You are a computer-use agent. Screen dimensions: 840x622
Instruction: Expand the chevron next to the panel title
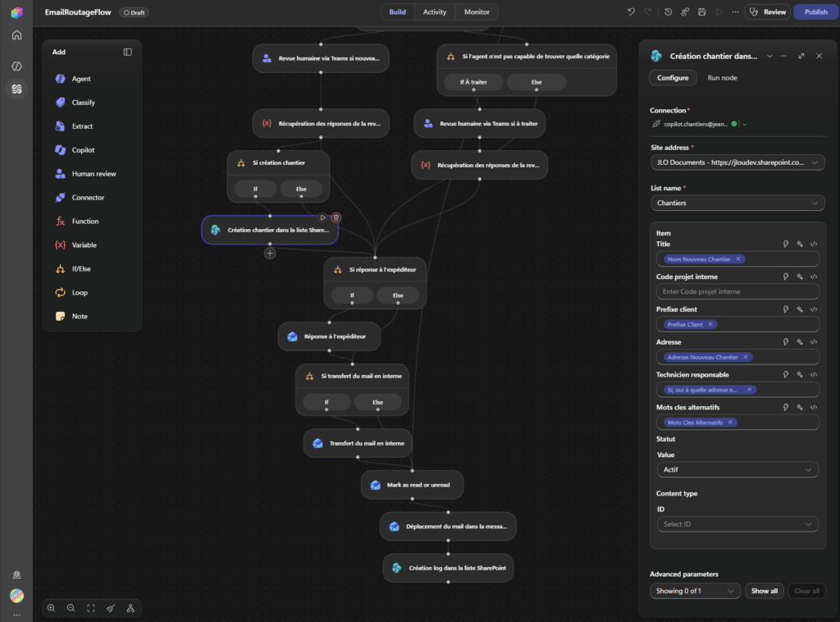[769, 56]
